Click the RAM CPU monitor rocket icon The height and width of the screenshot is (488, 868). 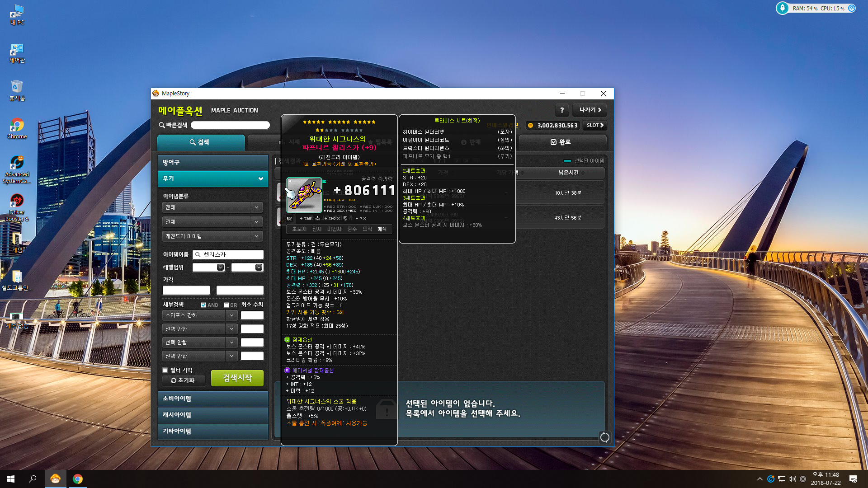point(783,8)
